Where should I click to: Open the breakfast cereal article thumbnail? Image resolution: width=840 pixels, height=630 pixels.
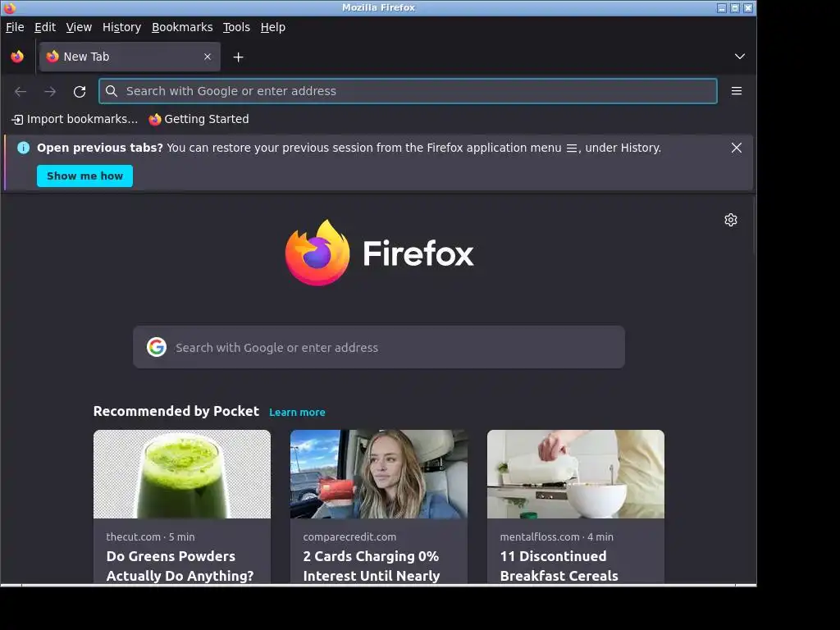point(575,474)
